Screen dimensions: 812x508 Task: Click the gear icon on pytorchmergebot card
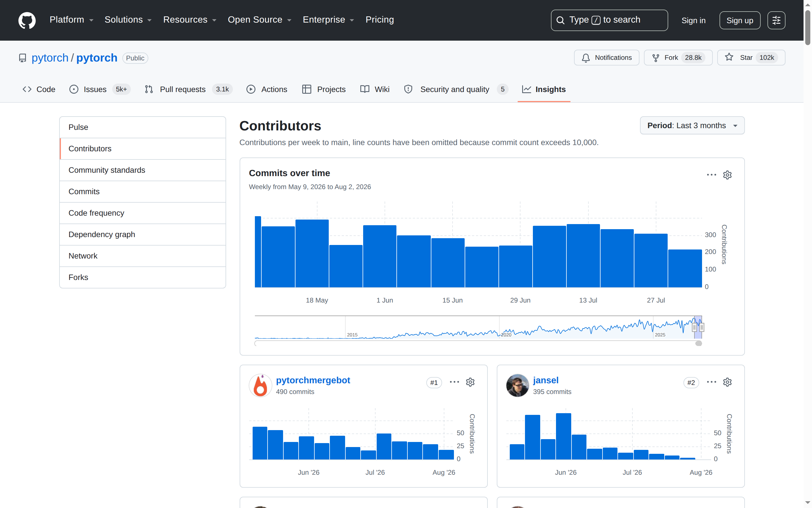[470, 382]
